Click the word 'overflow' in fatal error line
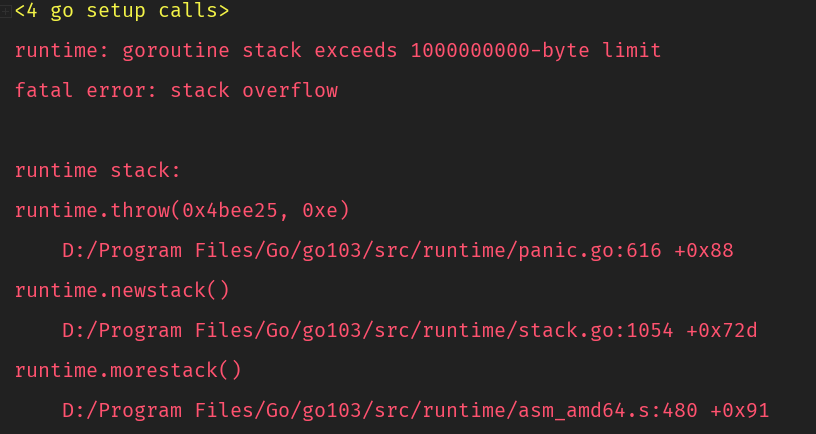816x434 pixels. pyautogui.click(x=290, y=91)
